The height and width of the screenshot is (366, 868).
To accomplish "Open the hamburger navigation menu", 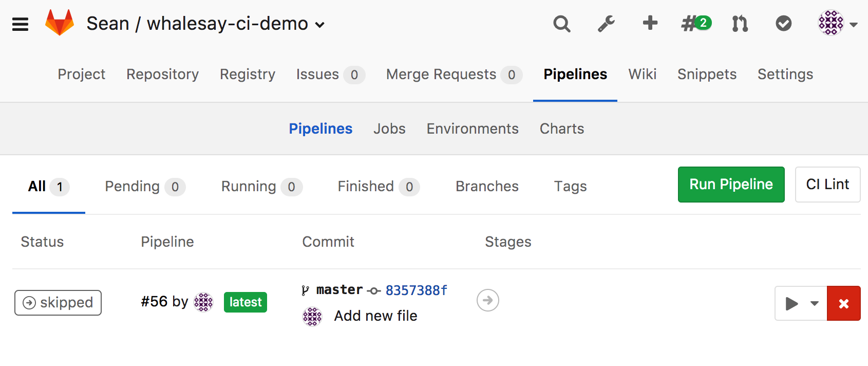I will tap(20, 24).
